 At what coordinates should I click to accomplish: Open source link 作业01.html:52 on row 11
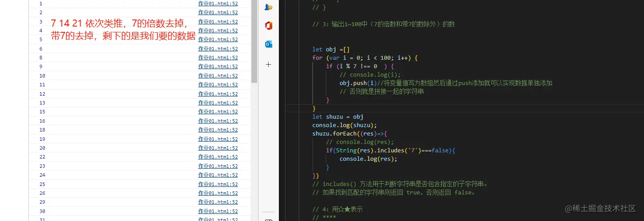(218, 85)
